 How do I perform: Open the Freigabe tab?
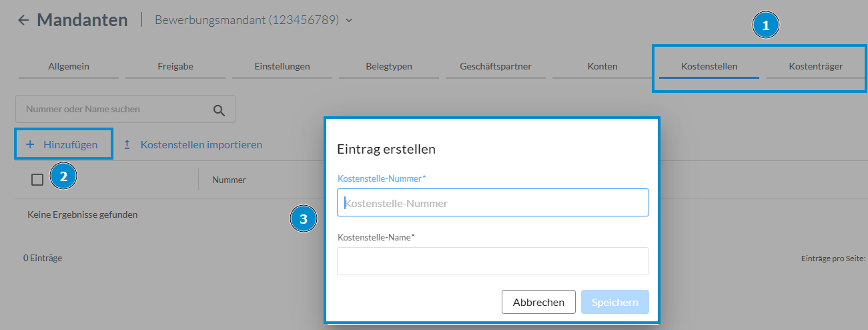coord(175,66)
